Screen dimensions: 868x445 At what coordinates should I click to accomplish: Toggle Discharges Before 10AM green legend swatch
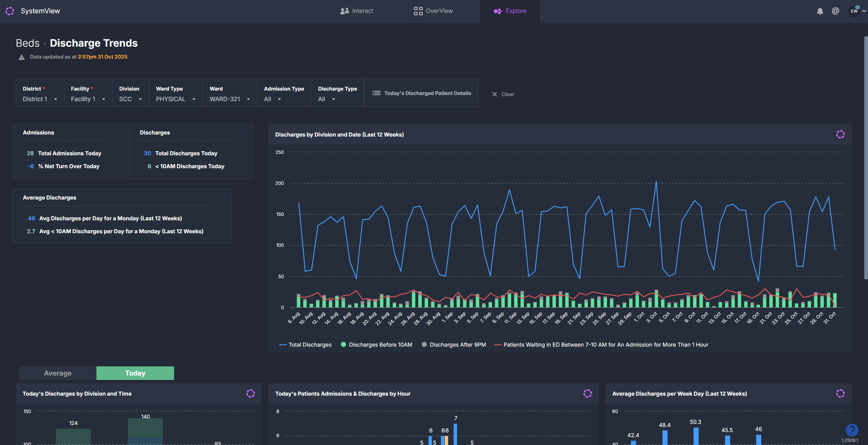pyautogui.click(x=344, y=345)
